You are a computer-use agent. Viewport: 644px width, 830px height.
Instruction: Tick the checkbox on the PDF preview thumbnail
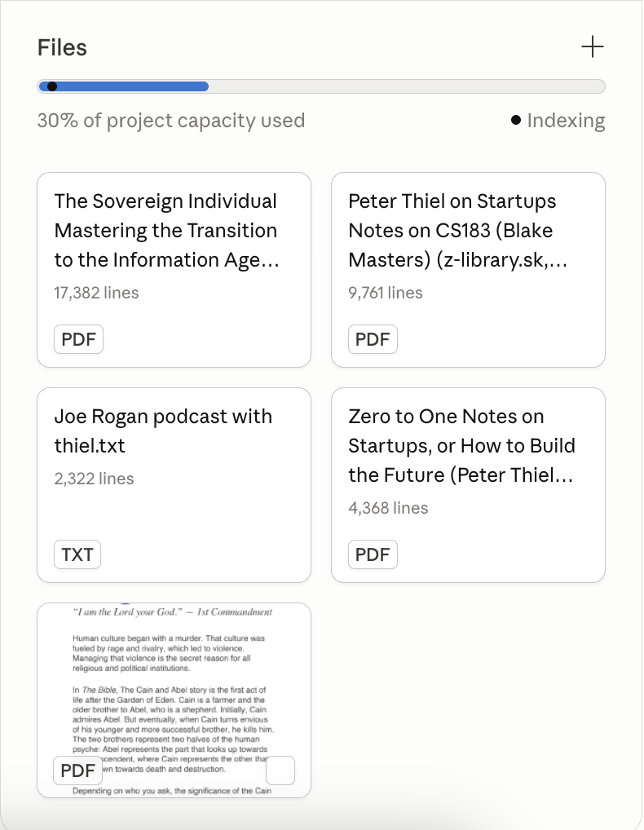(280, 770)
